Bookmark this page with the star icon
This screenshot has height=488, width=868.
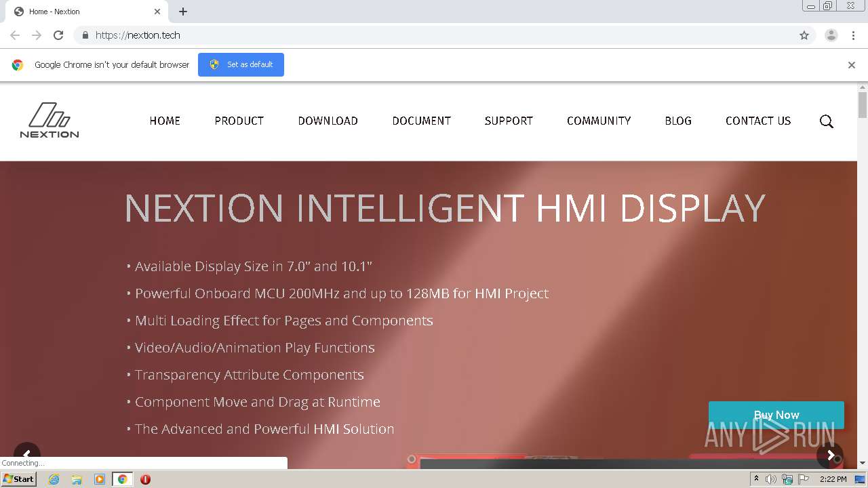(x=804, y=35)
